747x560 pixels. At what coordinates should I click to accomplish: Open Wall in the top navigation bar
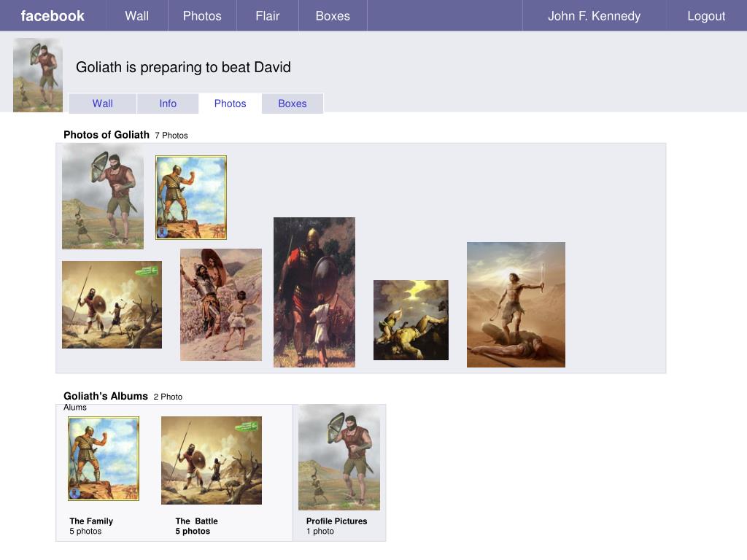136,16
